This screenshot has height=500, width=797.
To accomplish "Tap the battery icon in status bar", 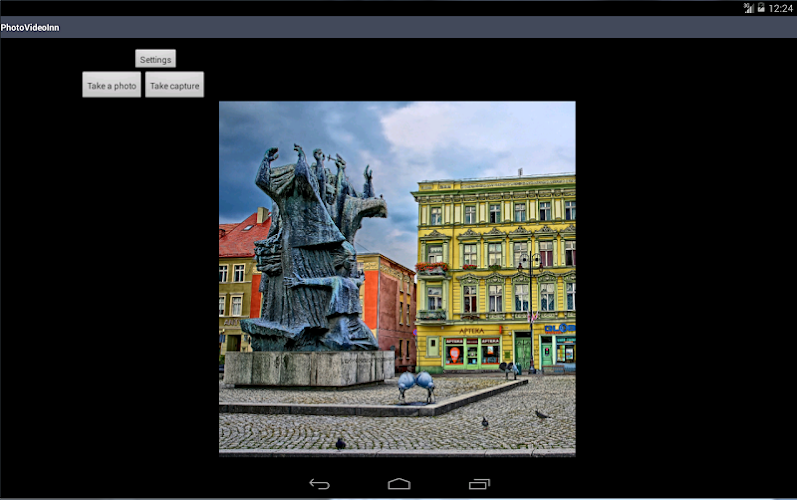I will (x=761, y=7).
